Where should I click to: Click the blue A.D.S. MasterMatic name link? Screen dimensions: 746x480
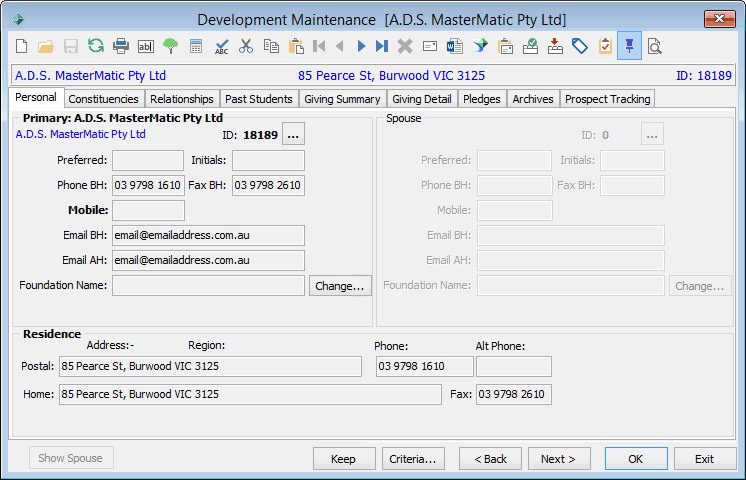click(x=80, y=134)
